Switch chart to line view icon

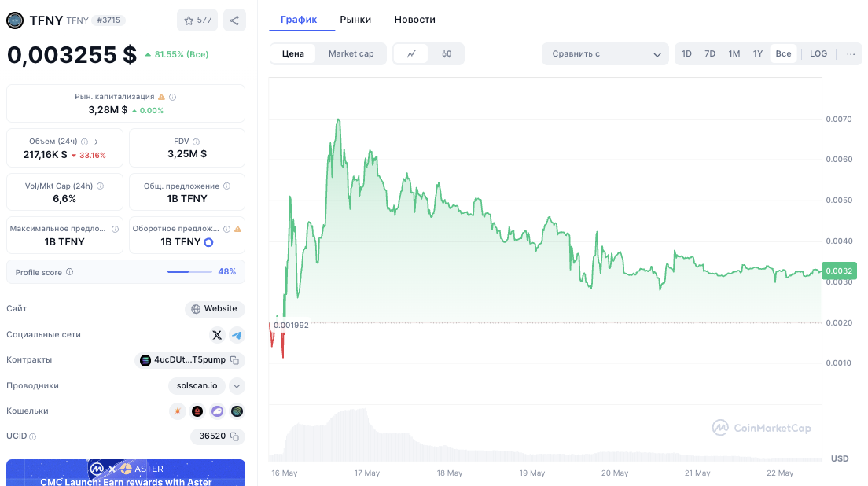click(x=411, y=53)
